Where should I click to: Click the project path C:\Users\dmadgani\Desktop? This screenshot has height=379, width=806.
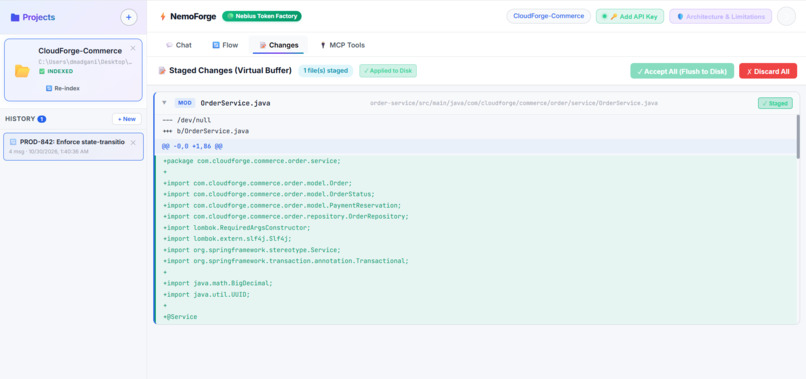coord(85,62)
